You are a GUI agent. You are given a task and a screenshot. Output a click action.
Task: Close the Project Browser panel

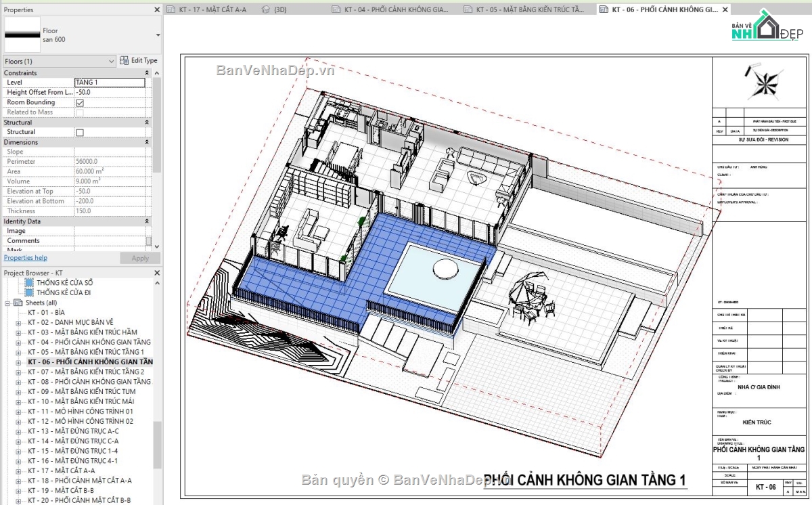pos(157,272)
